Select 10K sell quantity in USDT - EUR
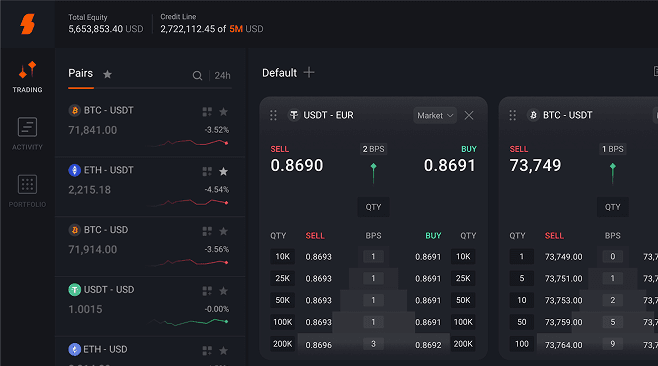658x366 pixels. (282, 256)
